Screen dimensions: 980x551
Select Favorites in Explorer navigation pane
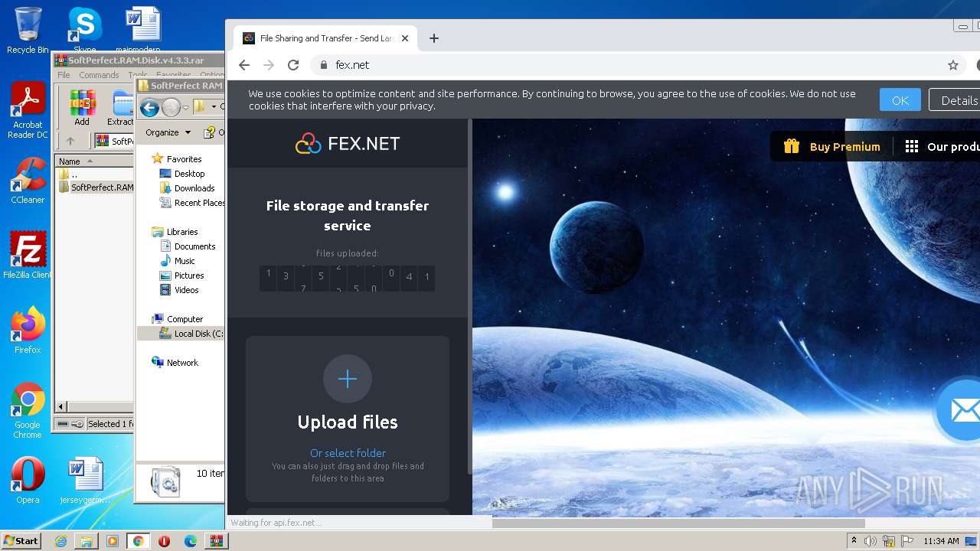184,159
